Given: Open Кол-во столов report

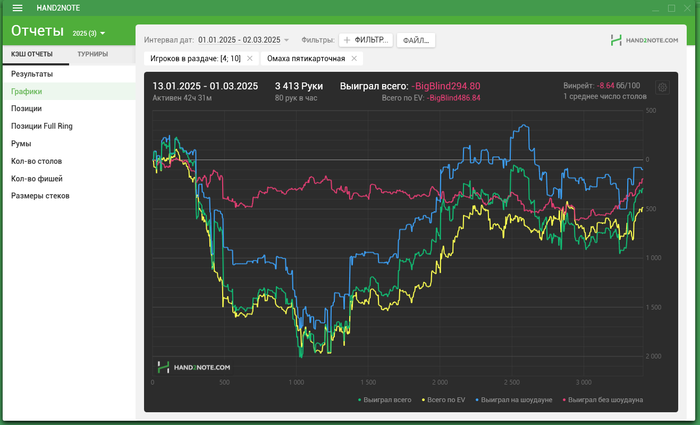Looking at the screenshot, I should pos(69,161).
